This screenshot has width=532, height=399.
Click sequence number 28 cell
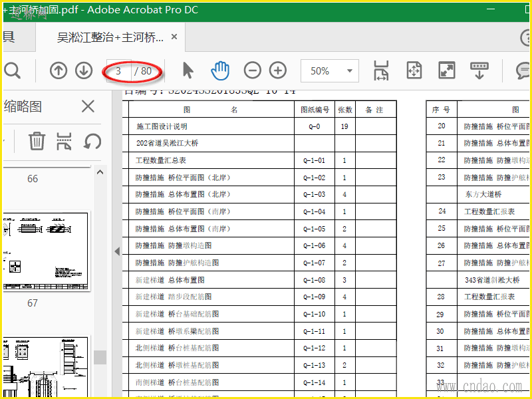[441, 297]
